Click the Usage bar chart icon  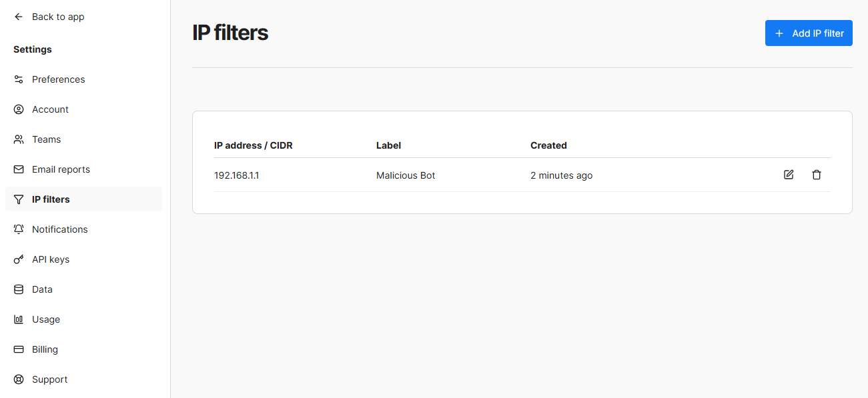[19, 319]
